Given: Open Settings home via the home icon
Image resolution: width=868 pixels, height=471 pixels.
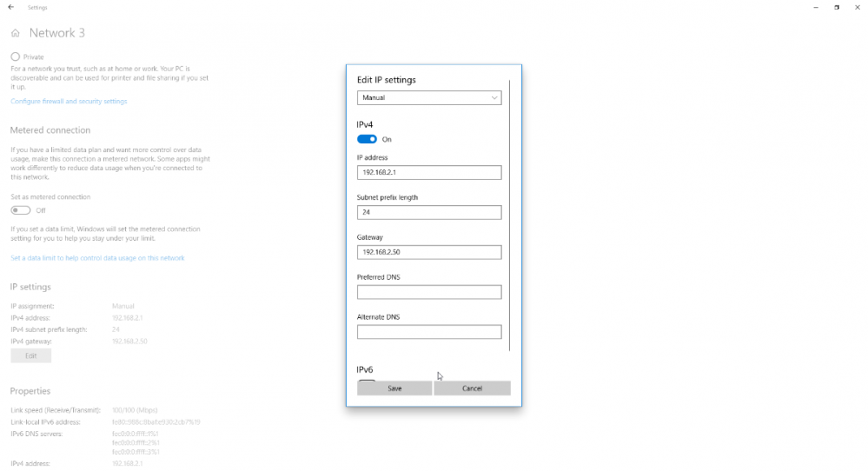Looking at the screenshot, I should [16, 33].
